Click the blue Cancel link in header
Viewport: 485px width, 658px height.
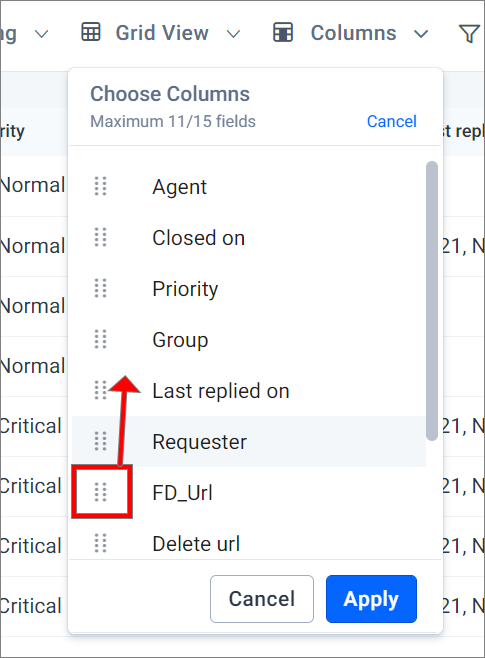pos(391,121)
